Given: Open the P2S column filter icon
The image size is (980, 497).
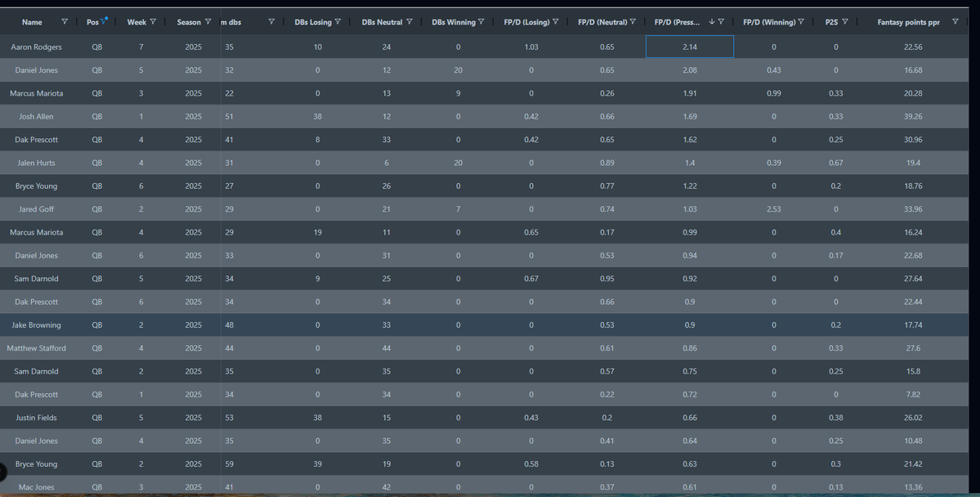Looking at the screenshot, I should (845, 22).
